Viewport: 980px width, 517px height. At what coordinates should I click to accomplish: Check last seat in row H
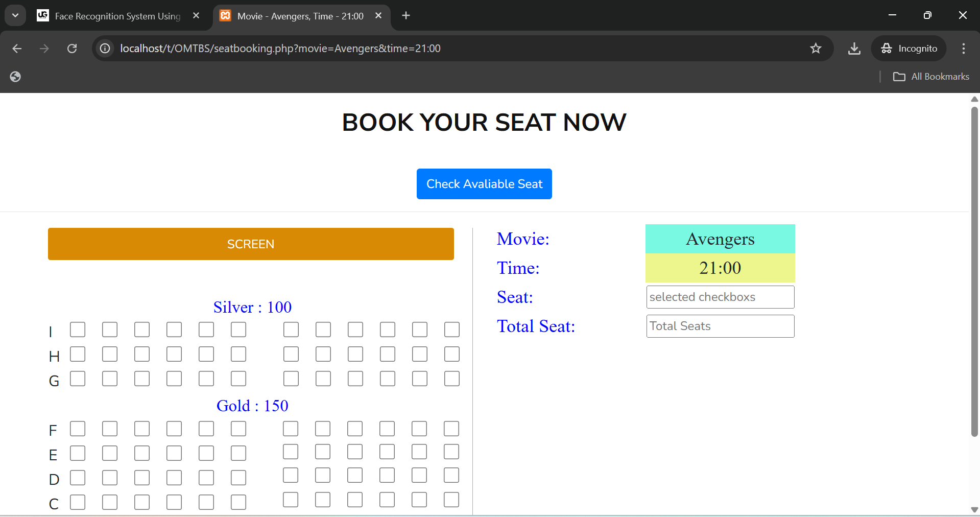(452, 354)
